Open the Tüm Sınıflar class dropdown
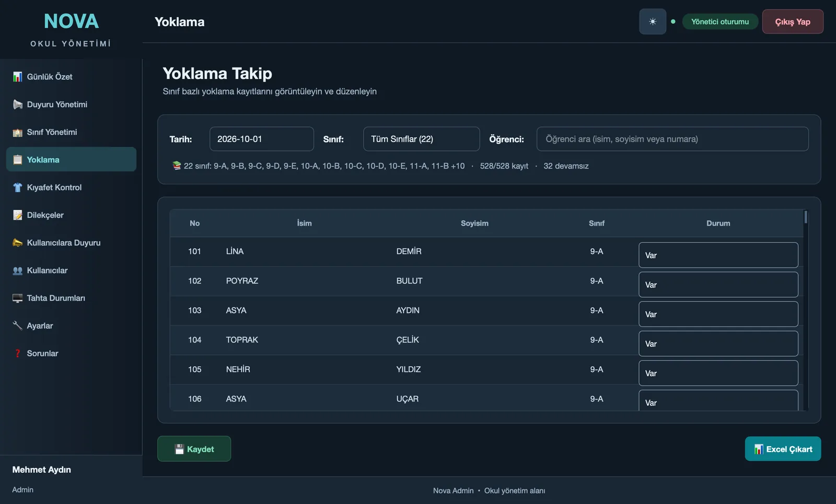 [x=422, y=139]
